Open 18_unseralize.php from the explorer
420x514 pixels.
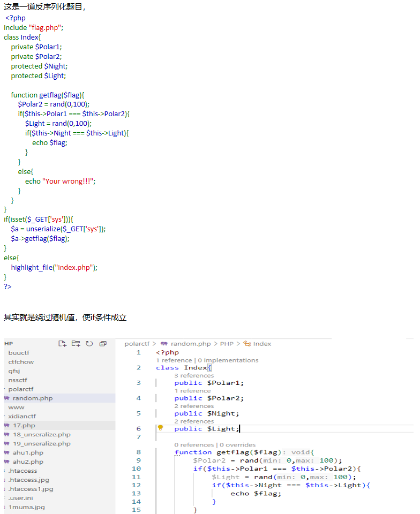pyautogui.click(x=42, y=434)
